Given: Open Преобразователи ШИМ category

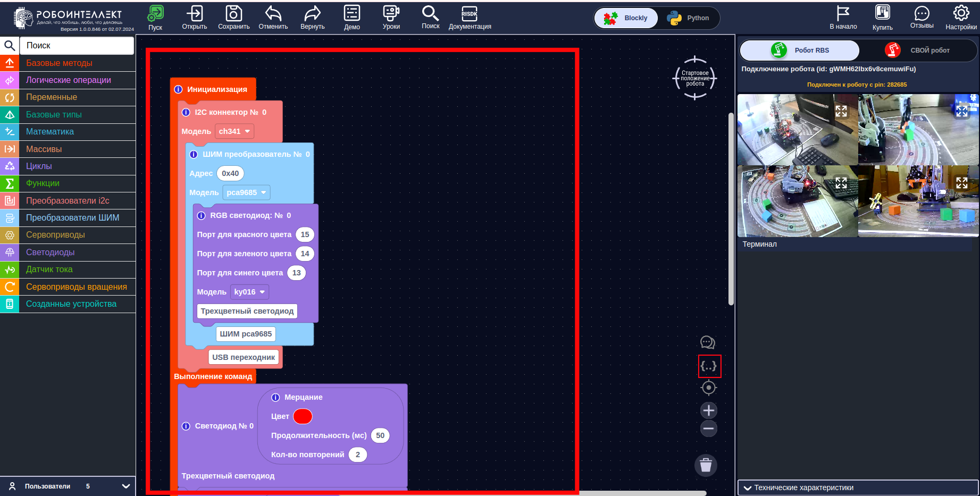Looking at the screenshot, I should pos(68,217).
